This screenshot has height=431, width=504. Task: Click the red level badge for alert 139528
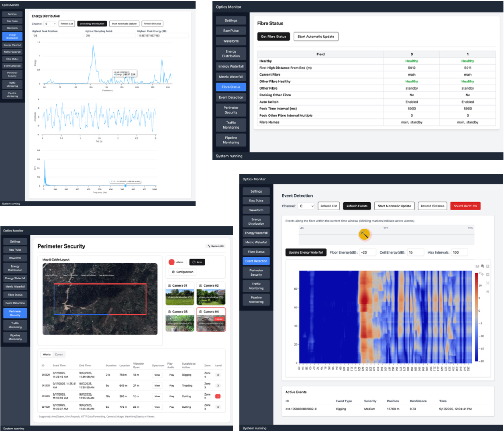[x=218, y=396]
